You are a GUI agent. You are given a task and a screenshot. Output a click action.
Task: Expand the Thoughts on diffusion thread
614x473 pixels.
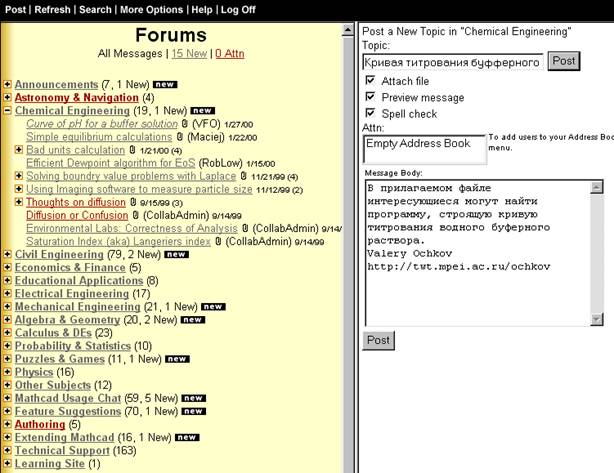(18, 202)
